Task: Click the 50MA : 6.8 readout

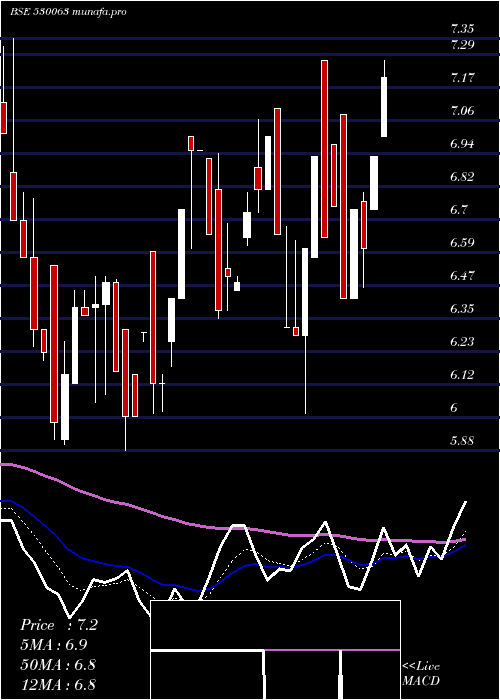Action: [58, 665]
